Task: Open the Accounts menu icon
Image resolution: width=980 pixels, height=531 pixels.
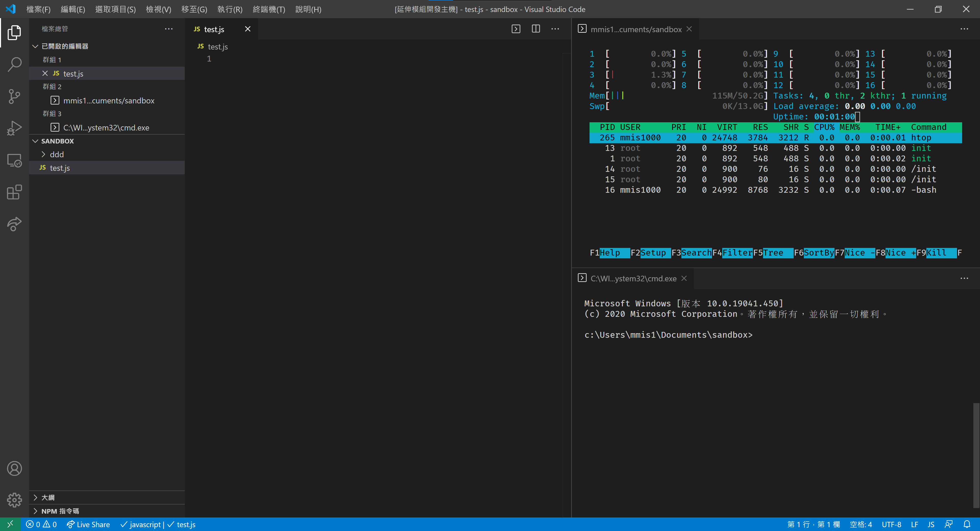Action: tap(15, 468)
